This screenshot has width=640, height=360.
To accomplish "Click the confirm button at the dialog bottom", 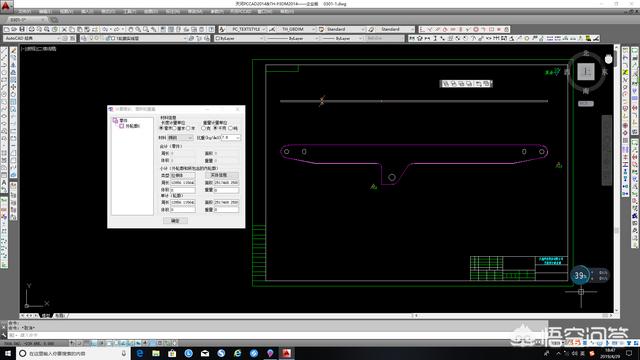I will 175,221.
